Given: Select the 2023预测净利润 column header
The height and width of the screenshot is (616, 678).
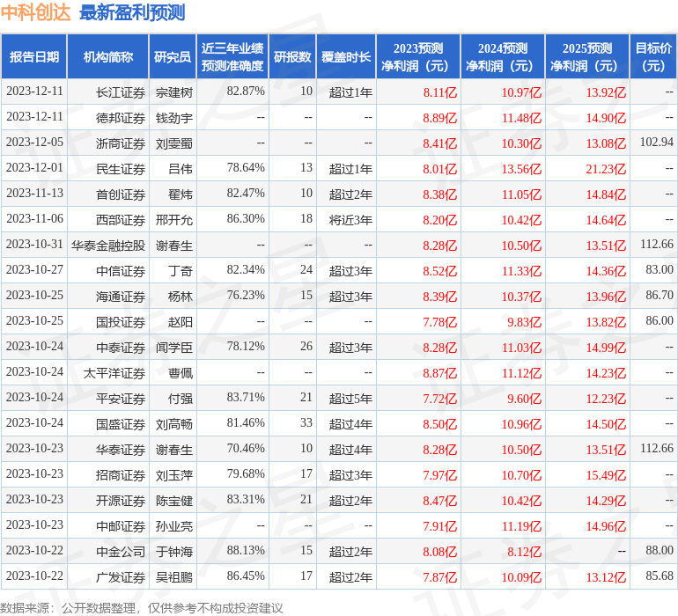Looking at the screenshot, I should tap(418, 56).
